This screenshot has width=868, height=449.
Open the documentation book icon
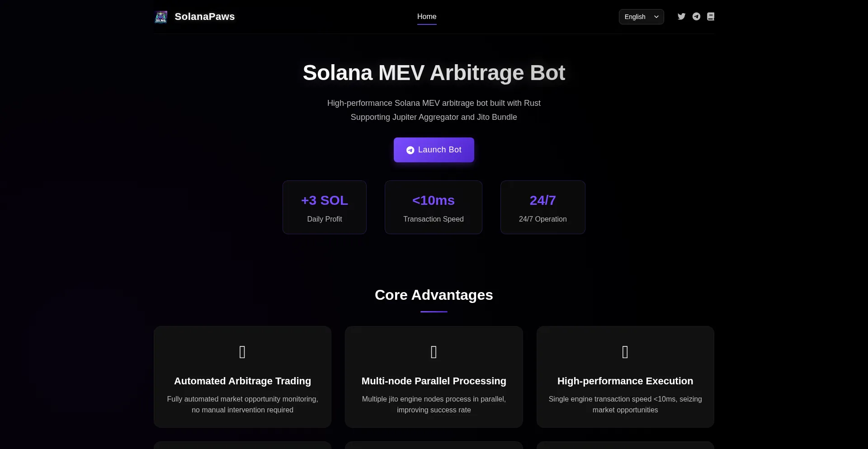click(711, 17)
